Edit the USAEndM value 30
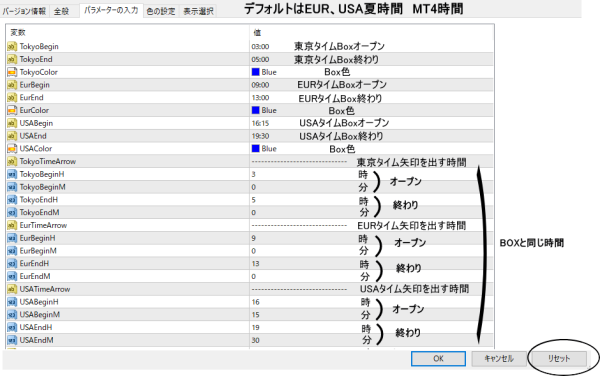The width and height of the screenshot is (600, 376). pos(255,340)
